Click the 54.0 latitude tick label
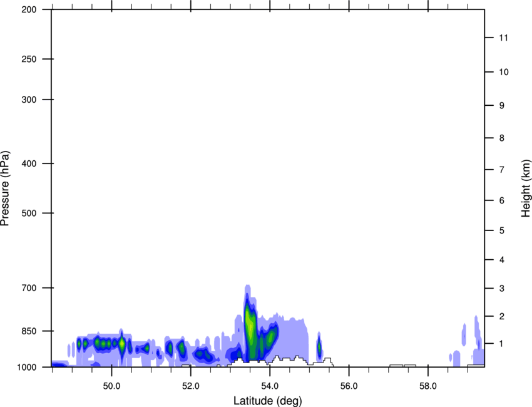 [x=270, y=386]
